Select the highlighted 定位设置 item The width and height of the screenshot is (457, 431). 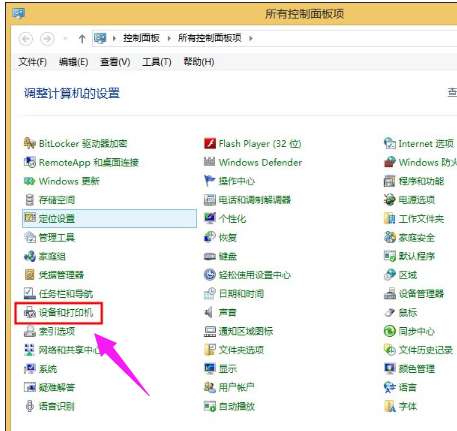click(x=109, y=219)
